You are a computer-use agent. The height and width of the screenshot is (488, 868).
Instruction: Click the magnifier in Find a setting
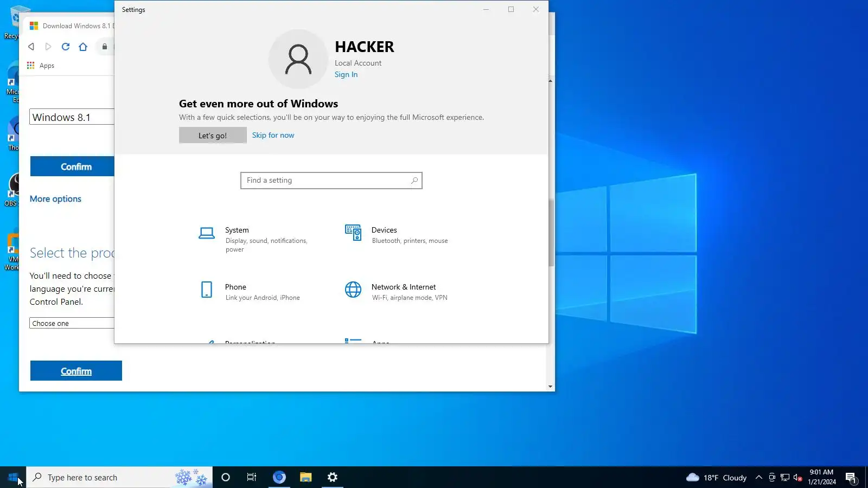click(414, 181)
